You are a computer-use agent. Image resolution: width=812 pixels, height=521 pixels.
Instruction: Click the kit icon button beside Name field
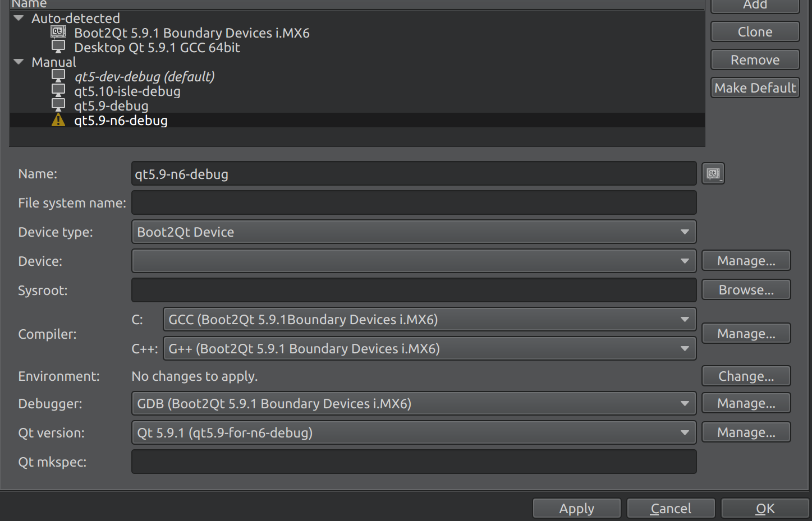[x=713, y=174]
